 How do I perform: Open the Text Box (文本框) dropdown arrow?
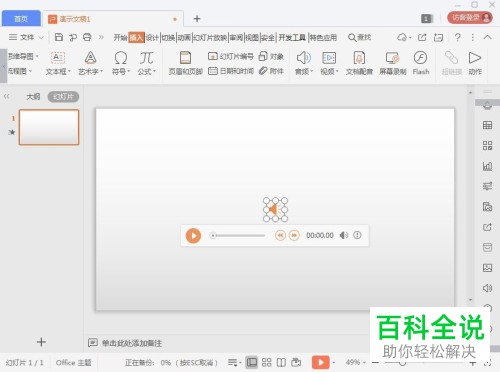click(69, 71)
